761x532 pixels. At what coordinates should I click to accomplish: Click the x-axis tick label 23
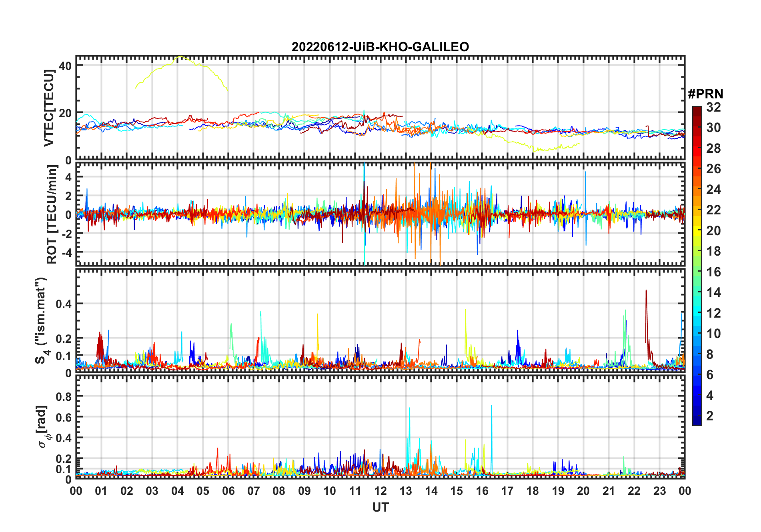tap(659, 491)
